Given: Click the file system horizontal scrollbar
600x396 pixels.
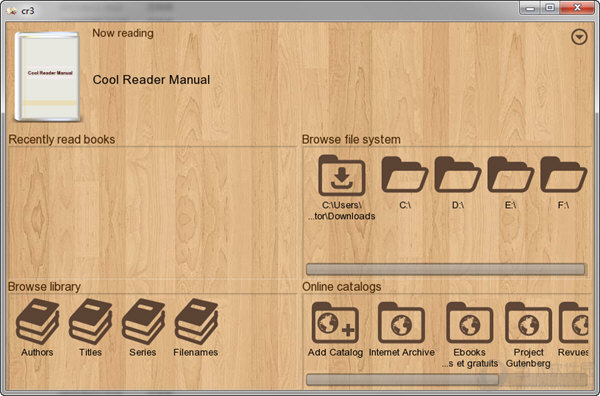Looking at the screenshot, I should click(446, 269).
